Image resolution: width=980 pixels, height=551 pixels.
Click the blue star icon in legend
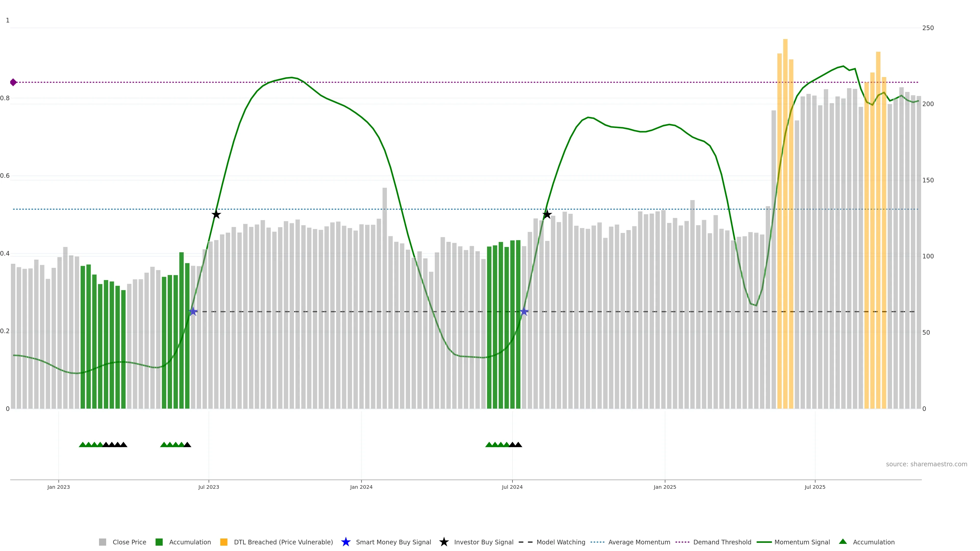pyautogui.click(x=346, y=542)
